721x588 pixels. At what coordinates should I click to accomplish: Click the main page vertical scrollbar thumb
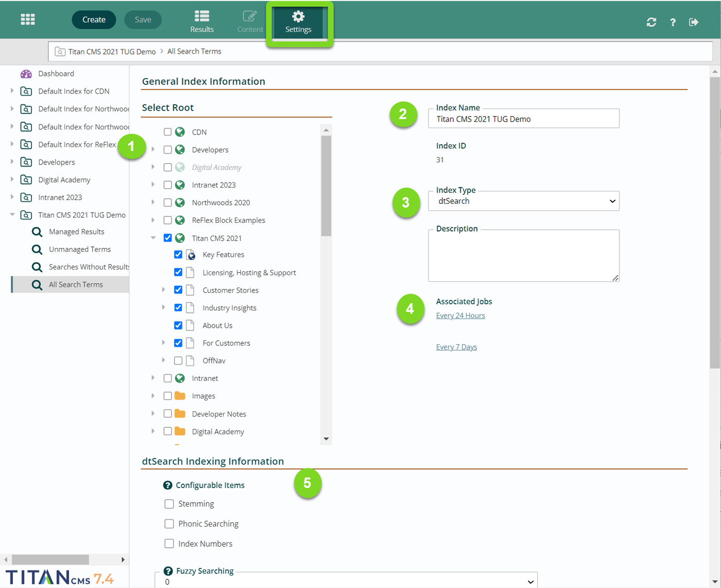click(x=715, y=223)
